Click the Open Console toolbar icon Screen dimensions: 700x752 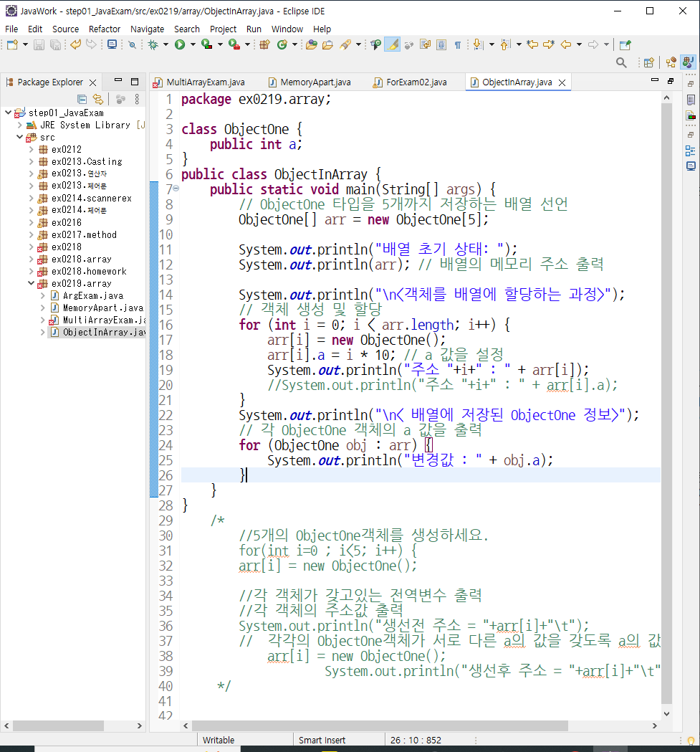tap(112, 44)
